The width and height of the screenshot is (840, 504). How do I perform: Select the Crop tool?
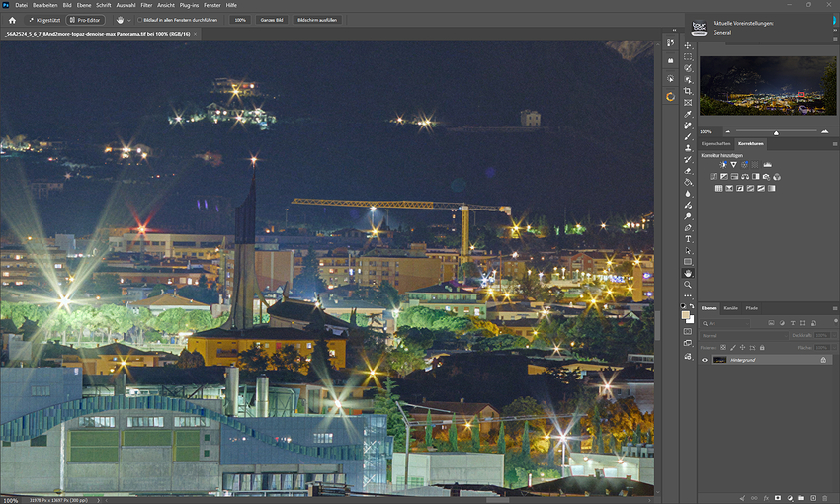688,91
